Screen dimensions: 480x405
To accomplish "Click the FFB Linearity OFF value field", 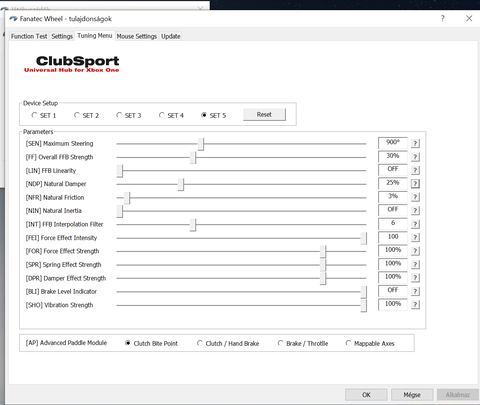I will click(393, 169).
